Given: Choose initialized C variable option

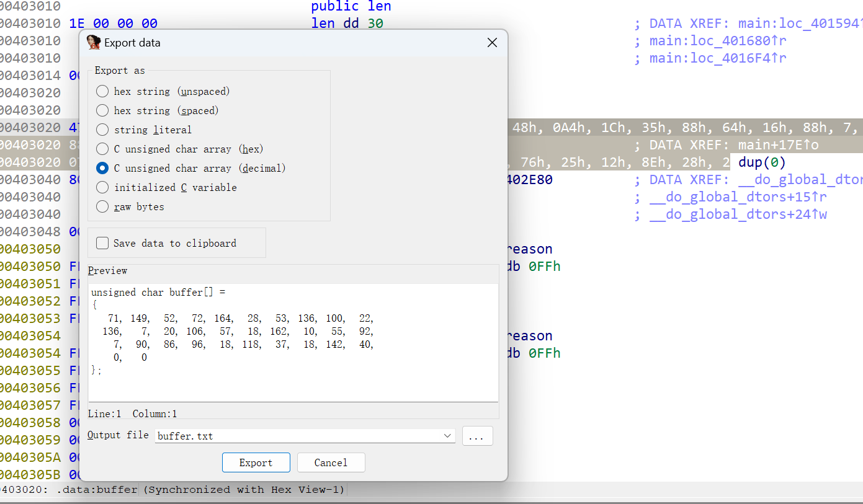Looking at the screenshot, I should (x=166, y=187).
